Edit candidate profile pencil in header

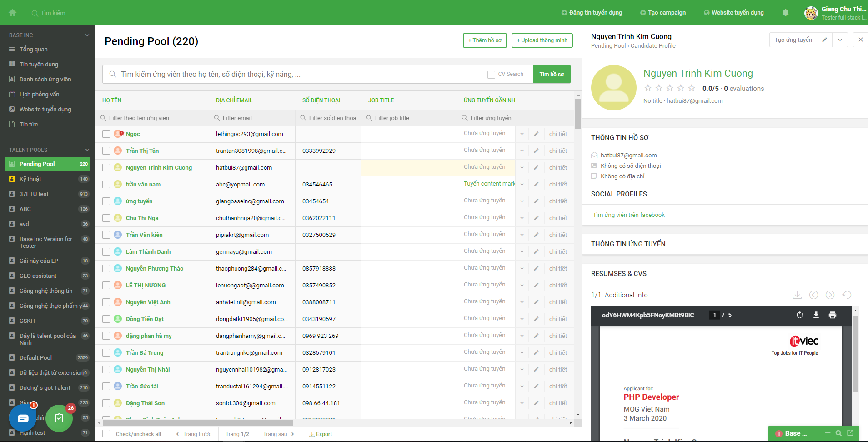[x=824, y=40]
